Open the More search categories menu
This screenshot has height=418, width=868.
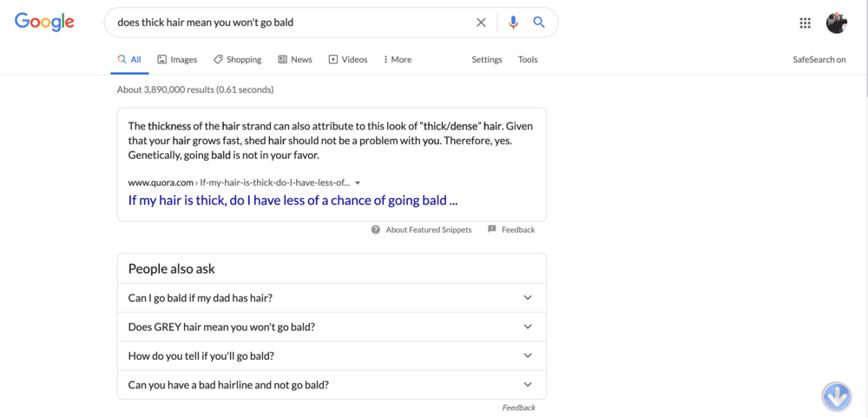[x=398, y=60]
